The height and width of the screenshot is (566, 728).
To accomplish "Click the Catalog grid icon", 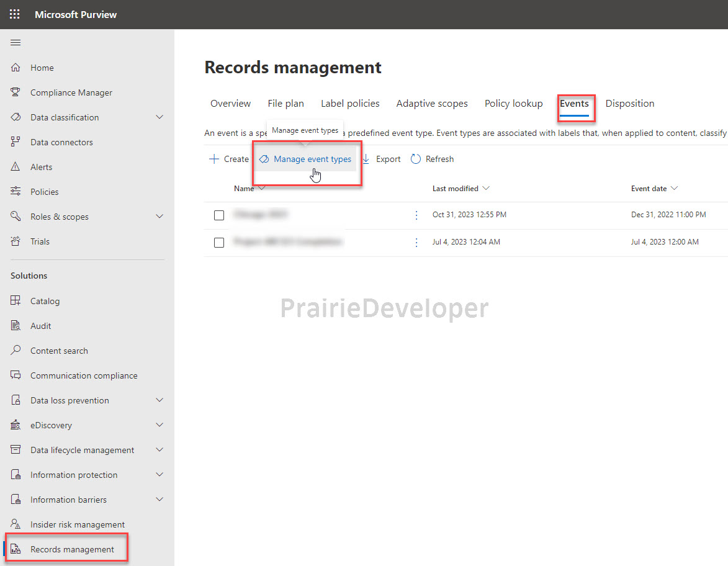I will coord(16,300).
